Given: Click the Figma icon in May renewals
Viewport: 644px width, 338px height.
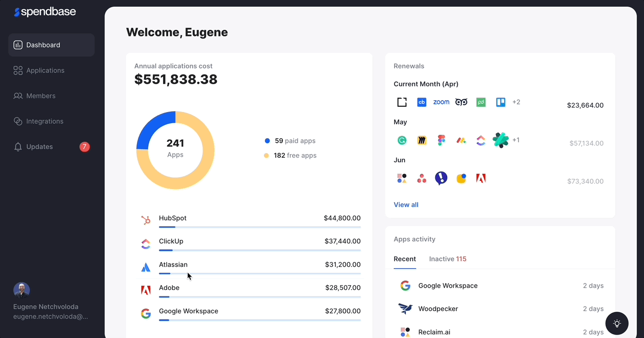Looking at the screenshot, I should pos(441,140).
